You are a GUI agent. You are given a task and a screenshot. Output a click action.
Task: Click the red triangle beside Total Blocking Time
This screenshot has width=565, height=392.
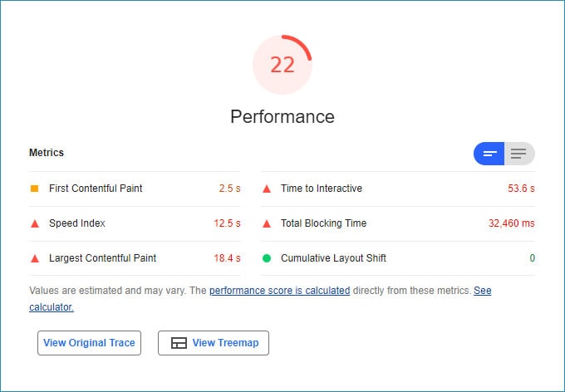coord(267,223)
